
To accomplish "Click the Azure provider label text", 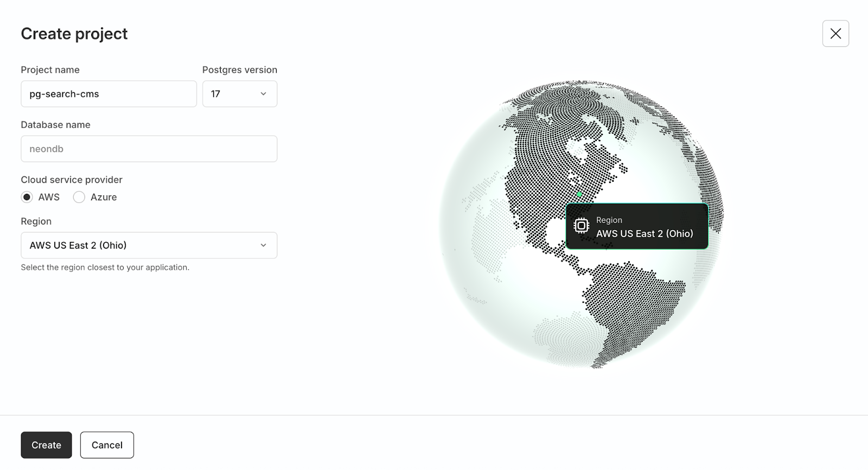I will (104, 197).
